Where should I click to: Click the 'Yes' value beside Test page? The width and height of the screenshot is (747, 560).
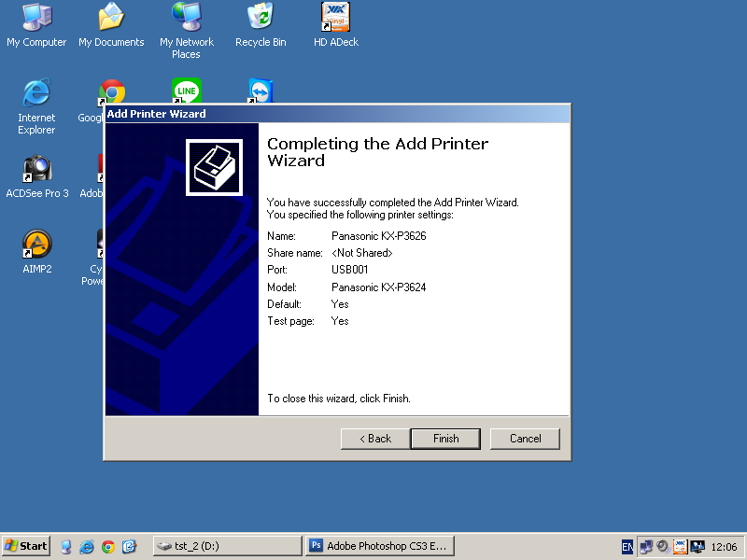[340, 321]
